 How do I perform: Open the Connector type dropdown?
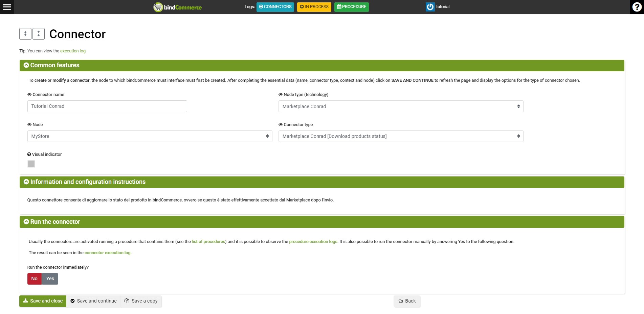(401, 136)
